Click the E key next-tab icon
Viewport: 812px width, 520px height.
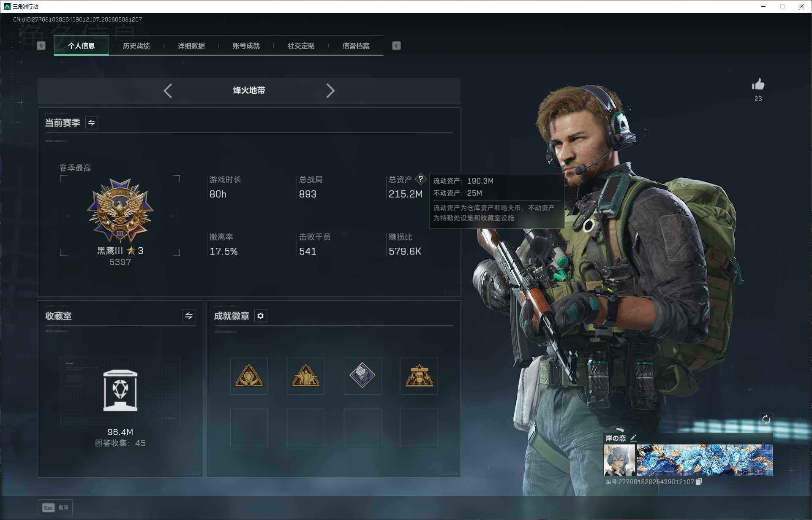click(396, 46)
